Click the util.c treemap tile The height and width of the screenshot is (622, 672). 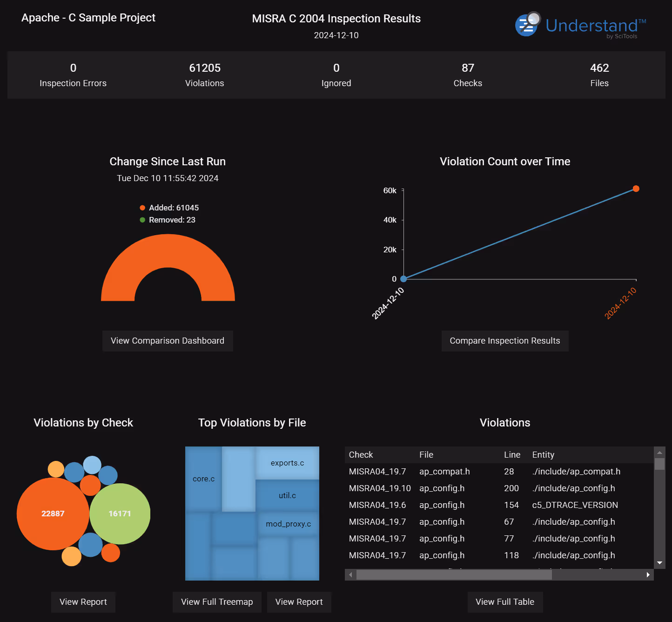tap(287, 495)
